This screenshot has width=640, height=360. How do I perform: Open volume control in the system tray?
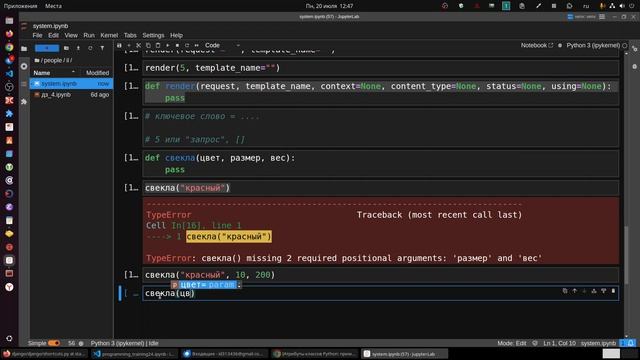(x=622, y=6)
